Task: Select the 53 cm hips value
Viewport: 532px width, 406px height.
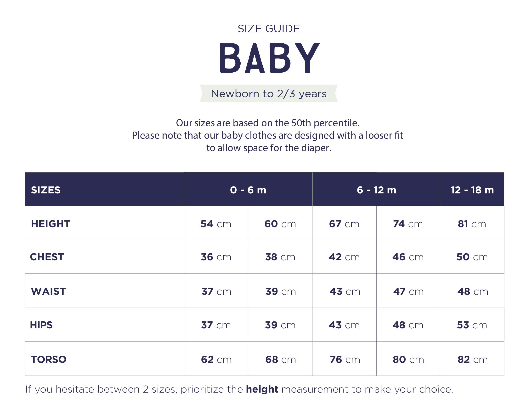Action: 472,325
